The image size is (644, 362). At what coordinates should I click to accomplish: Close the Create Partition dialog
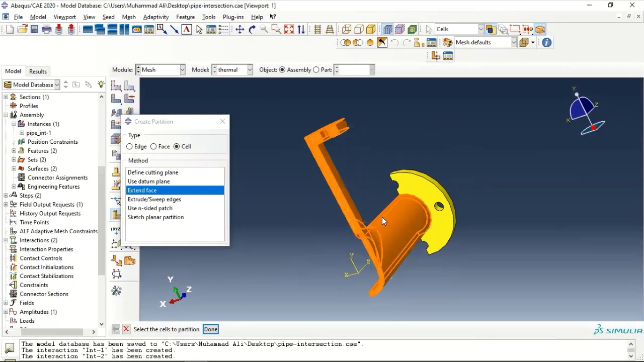tap(223, 121)
